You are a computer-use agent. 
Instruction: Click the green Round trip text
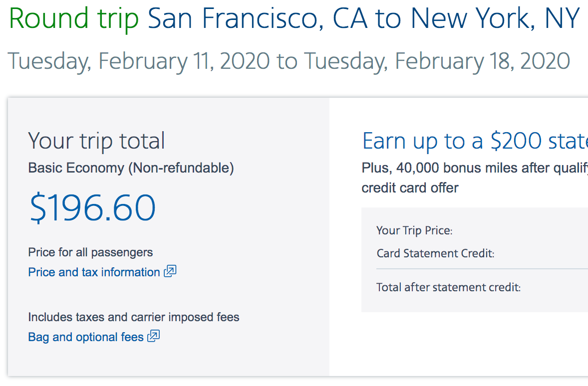pyautogui.click(x=74, y=18)
